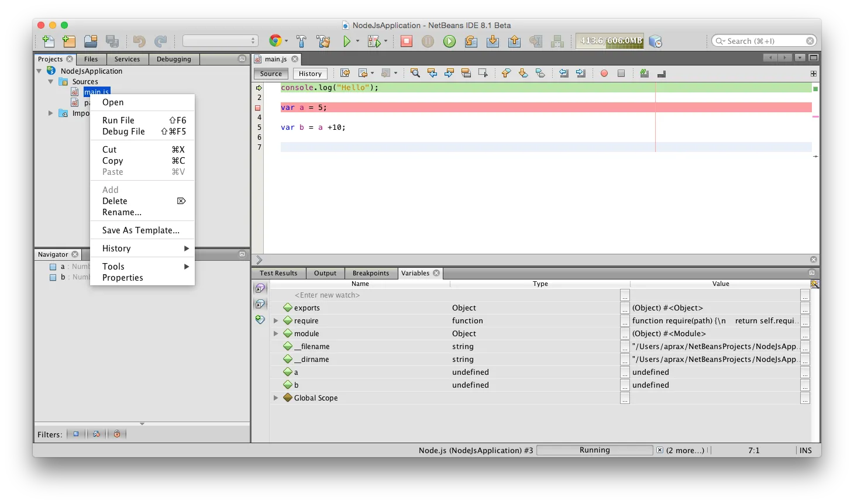Open the browser selection dropdown arrow
The height and width of the screenshot is (504, 854).
[286, 41]
